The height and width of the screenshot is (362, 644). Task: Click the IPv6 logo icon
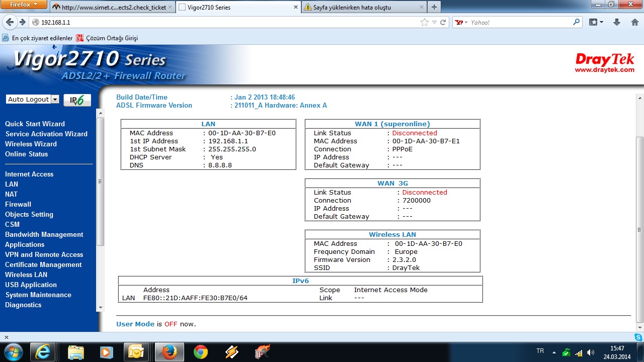[77, 100]
